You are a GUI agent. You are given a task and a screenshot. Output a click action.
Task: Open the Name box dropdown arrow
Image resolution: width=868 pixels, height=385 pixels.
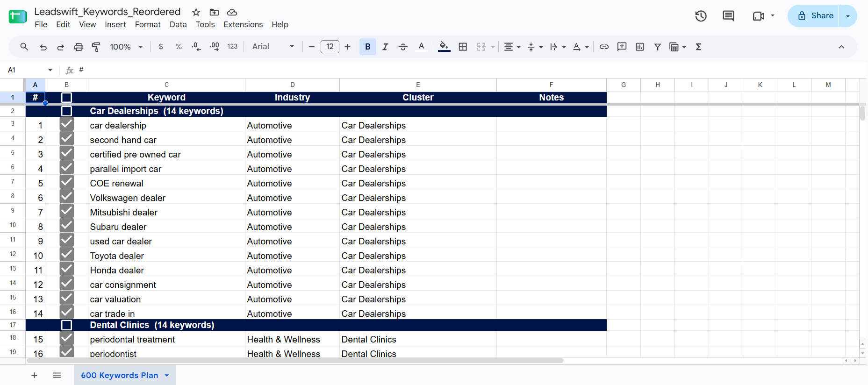[50, 70]
